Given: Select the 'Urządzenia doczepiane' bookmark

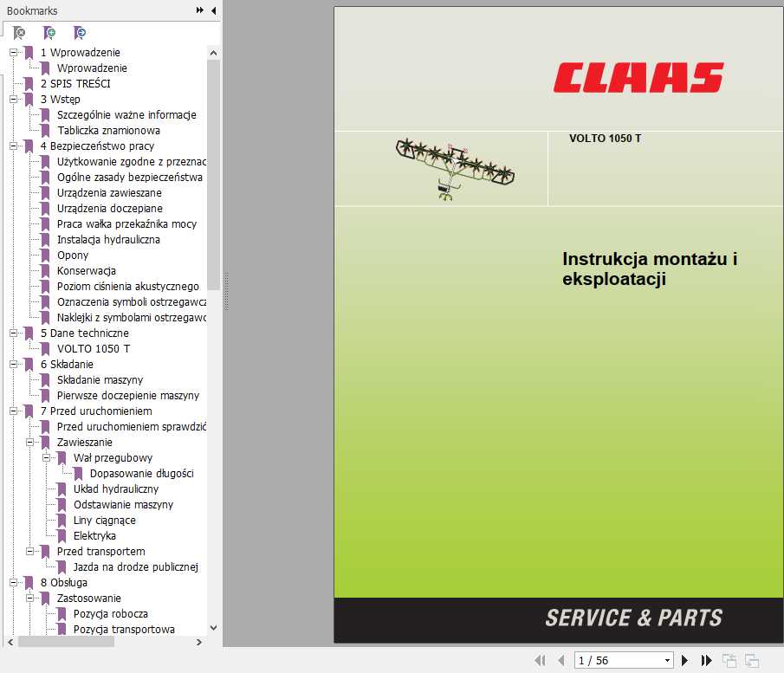Looking at the screenshot, I should 109,208.
